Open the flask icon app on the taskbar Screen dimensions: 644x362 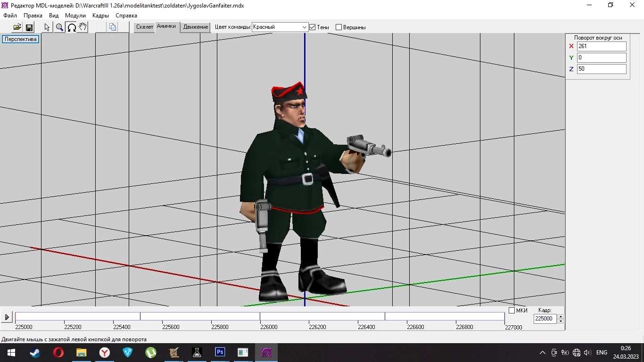click(x=197, y=353)
